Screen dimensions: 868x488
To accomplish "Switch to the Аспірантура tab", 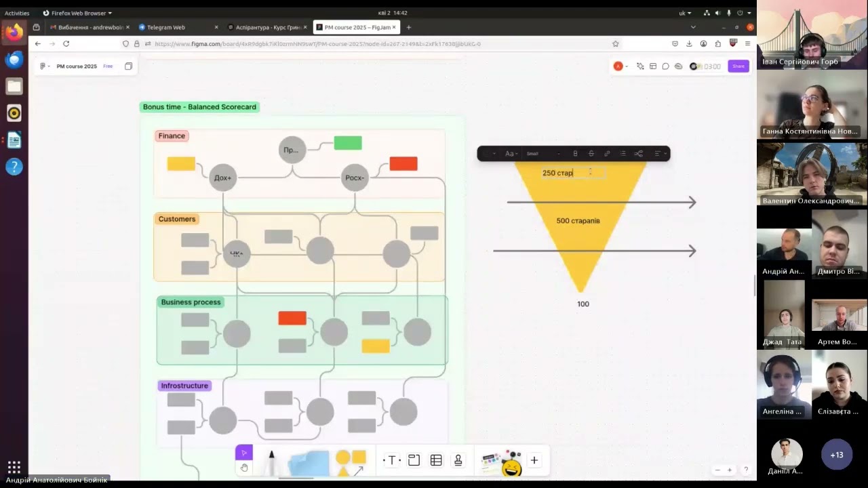I will click(x=267, y=27).
